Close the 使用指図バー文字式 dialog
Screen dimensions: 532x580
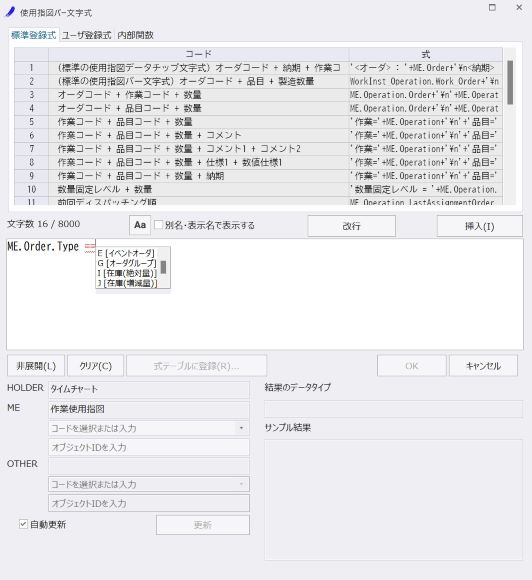click(519, 7)
